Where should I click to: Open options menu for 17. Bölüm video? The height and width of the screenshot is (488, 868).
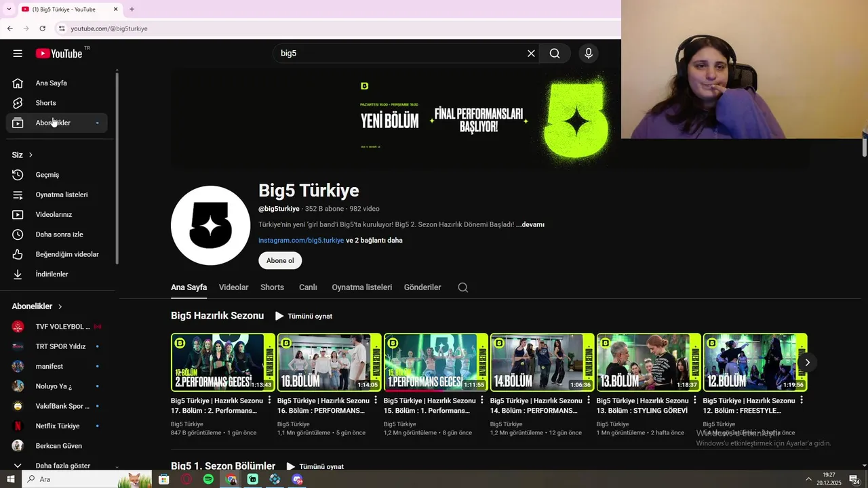[269, 401]
